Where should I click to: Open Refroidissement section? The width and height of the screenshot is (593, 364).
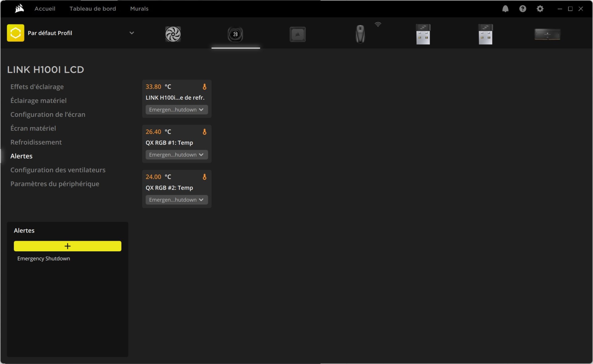pos(36,142)
